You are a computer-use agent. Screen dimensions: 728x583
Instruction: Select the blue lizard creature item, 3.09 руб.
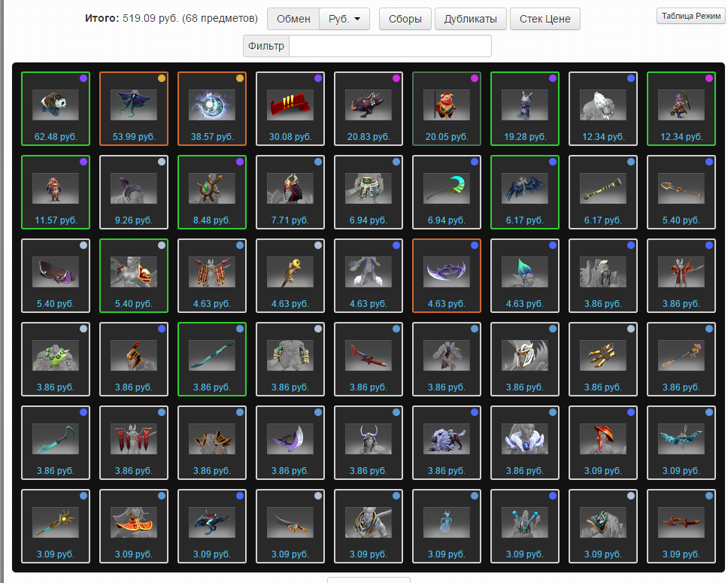[212, 527]
